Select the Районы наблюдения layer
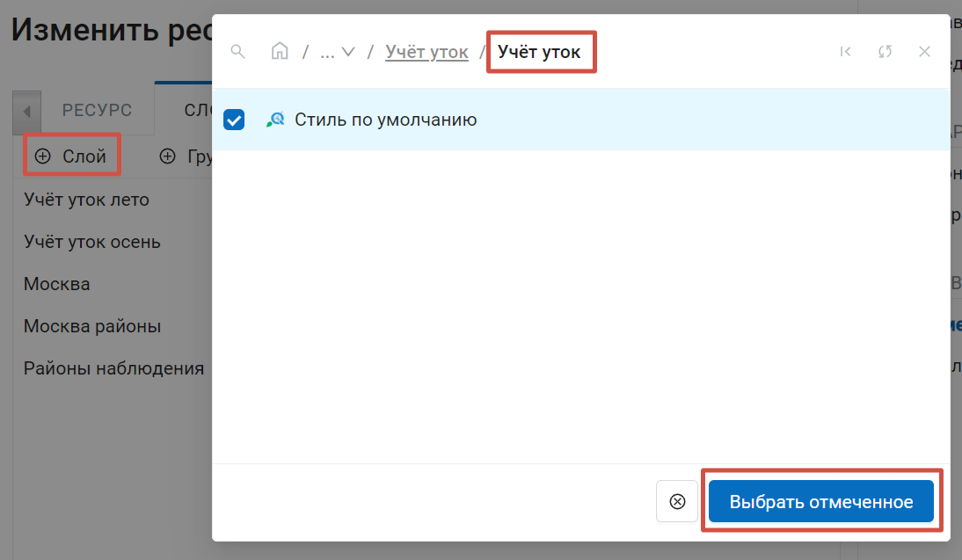This screenshot has width=962, height=560. (113, 368)
